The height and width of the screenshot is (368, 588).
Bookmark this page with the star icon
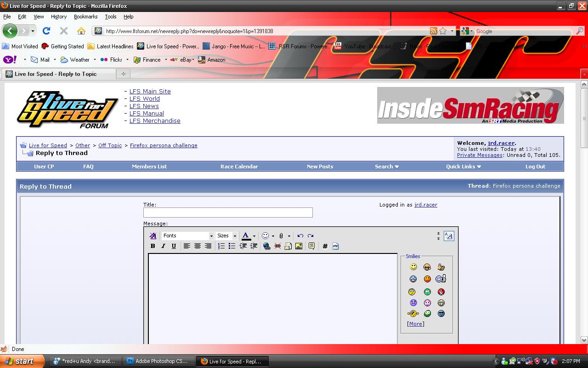click(x=443, y=31)
